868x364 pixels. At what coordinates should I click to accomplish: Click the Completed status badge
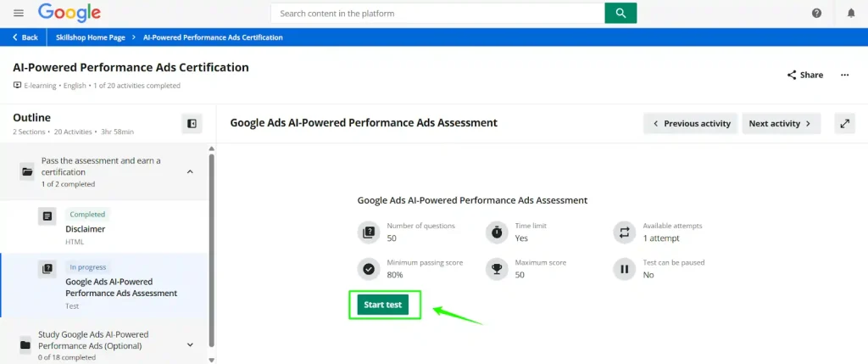tap(87, 215)
